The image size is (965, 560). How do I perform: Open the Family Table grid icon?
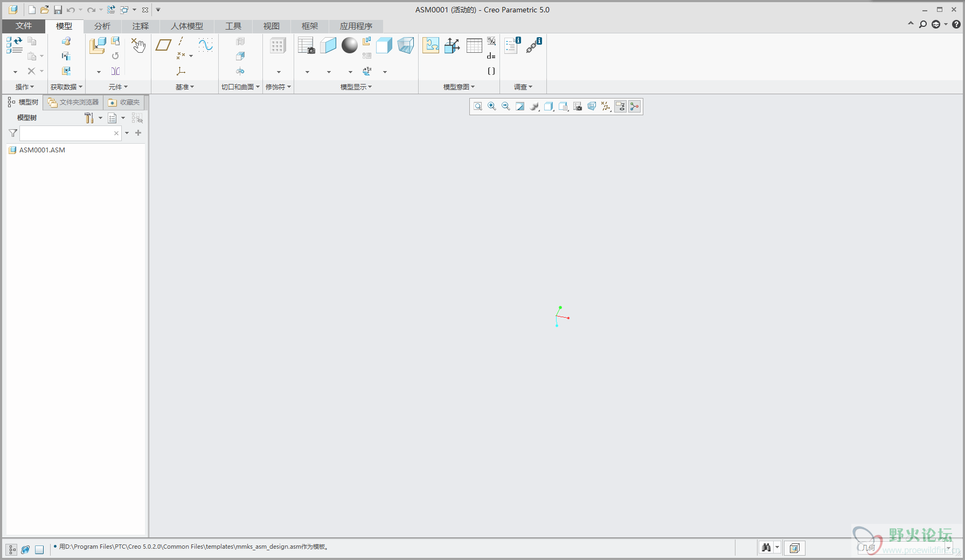point(474,46)
